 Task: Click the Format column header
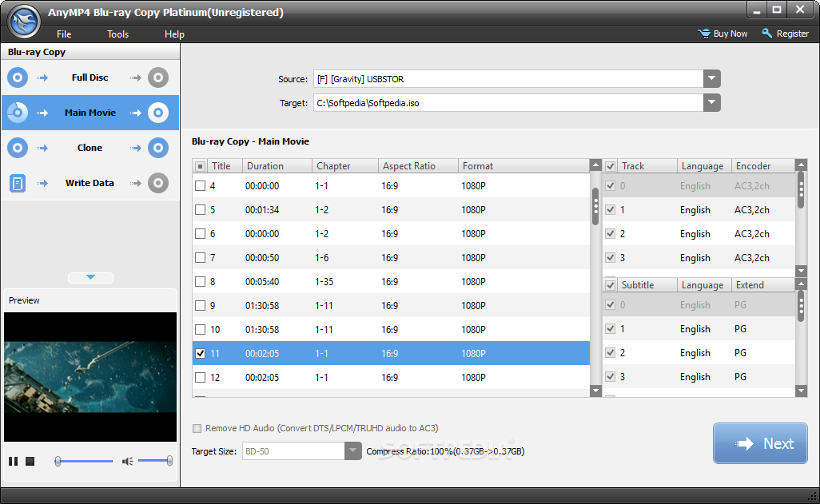click(x=523, y=165)
